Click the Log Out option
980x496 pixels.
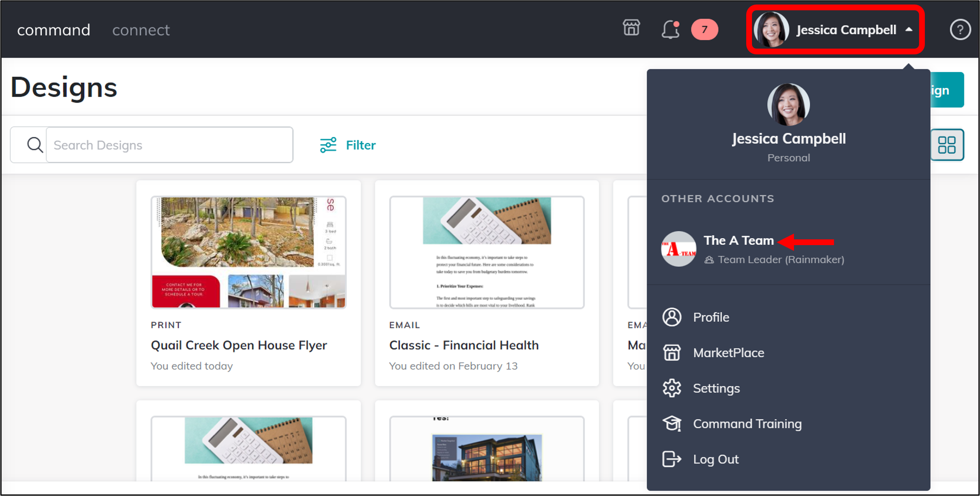click(716, 459)
